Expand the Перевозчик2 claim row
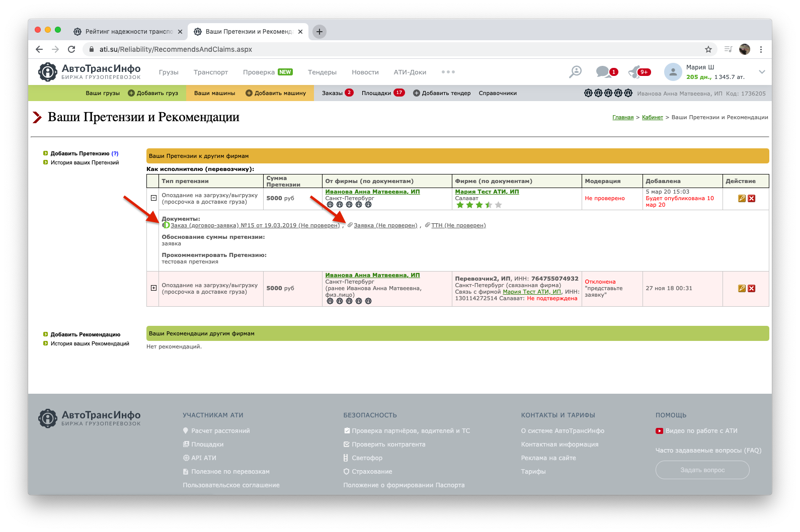The width and height of the screenshot is (800, 532). pyautogui.click(x=153, y=288)
